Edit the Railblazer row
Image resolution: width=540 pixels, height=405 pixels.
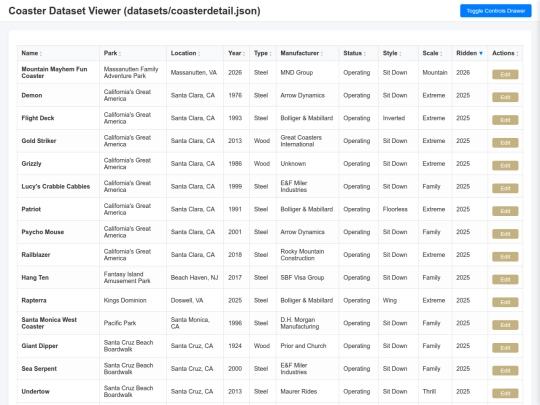[x=505, y=257]
